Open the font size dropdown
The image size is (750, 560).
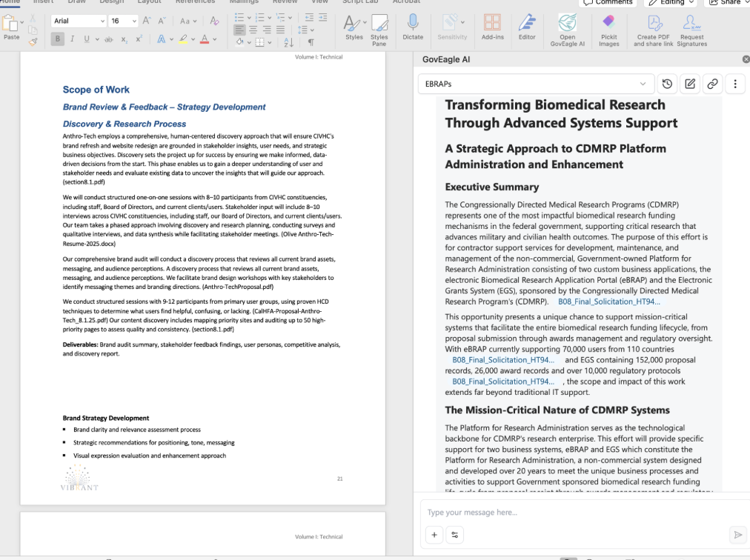(133, 21)
